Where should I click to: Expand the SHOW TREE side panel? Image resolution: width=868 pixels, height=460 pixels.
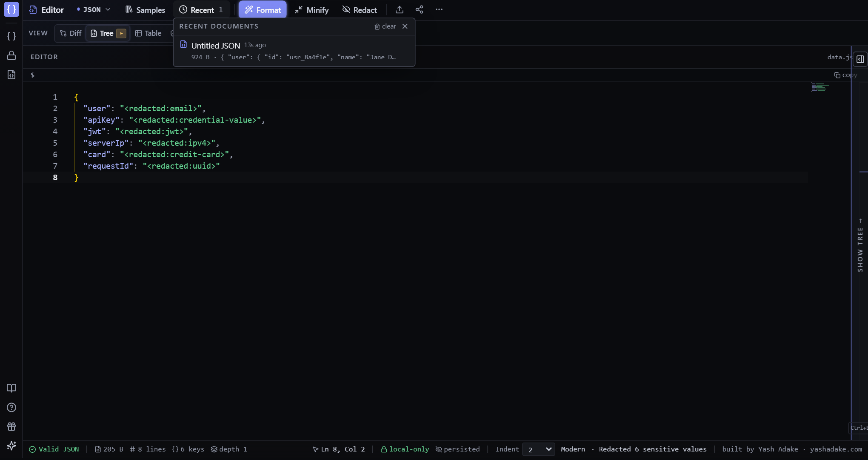[x=860, y=245]
